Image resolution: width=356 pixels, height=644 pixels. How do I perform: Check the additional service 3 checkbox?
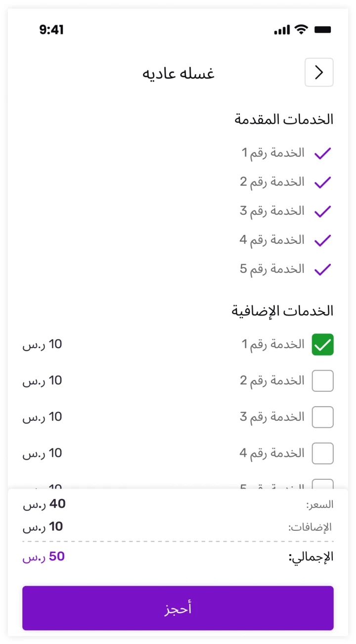click(x=323, y=417)
